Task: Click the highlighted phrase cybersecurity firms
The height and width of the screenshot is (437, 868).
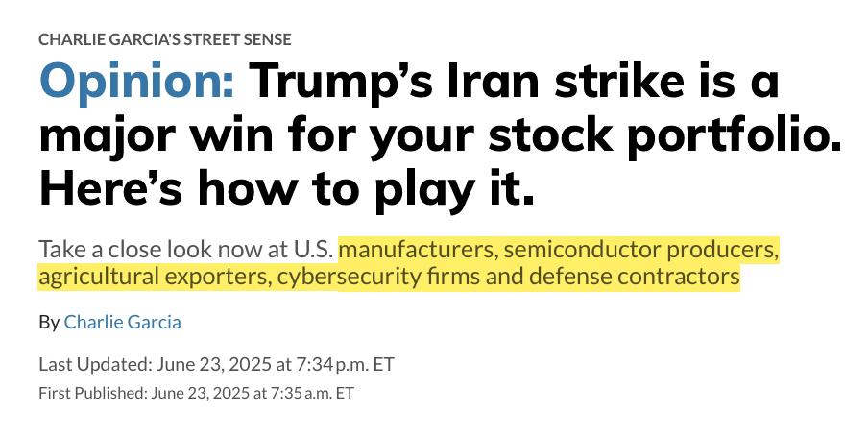Action: 379,277
